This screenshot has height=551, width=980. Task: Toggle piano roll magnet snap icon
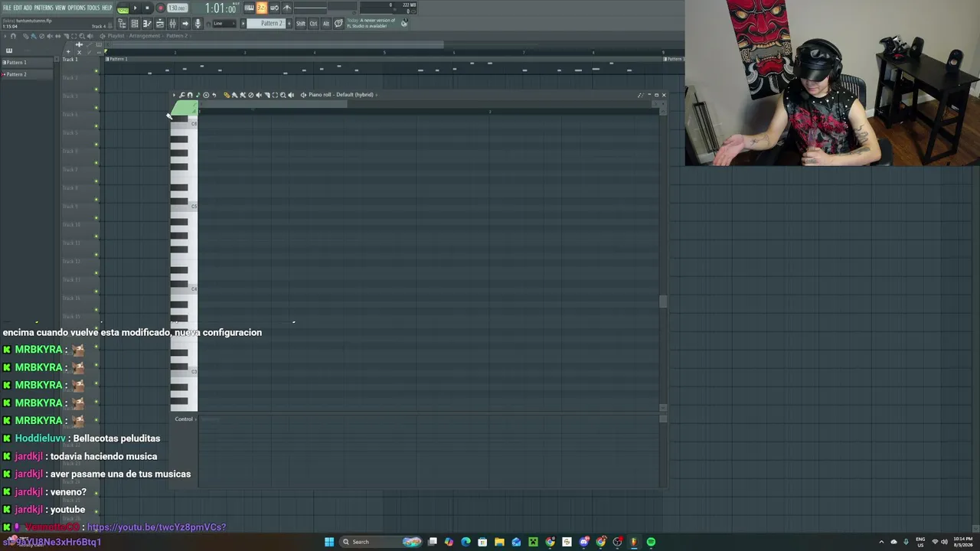pos(190,95)
